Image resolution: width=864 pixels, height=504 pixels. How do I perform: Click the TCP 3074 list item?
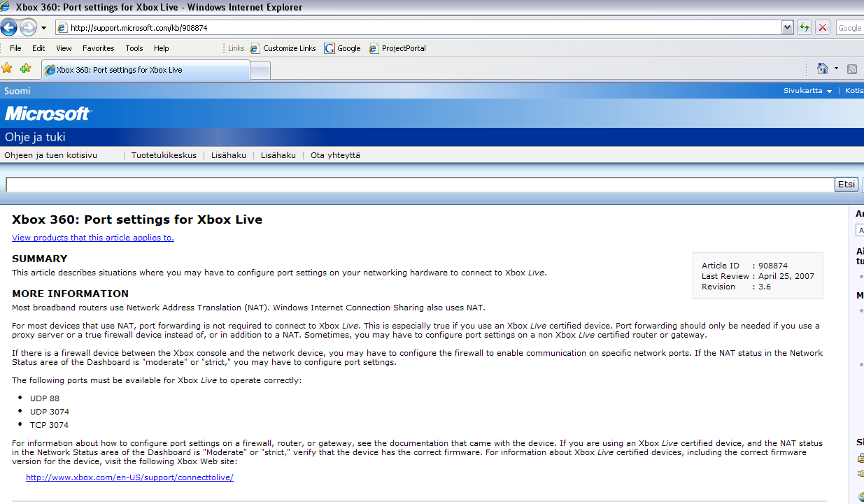49,425
